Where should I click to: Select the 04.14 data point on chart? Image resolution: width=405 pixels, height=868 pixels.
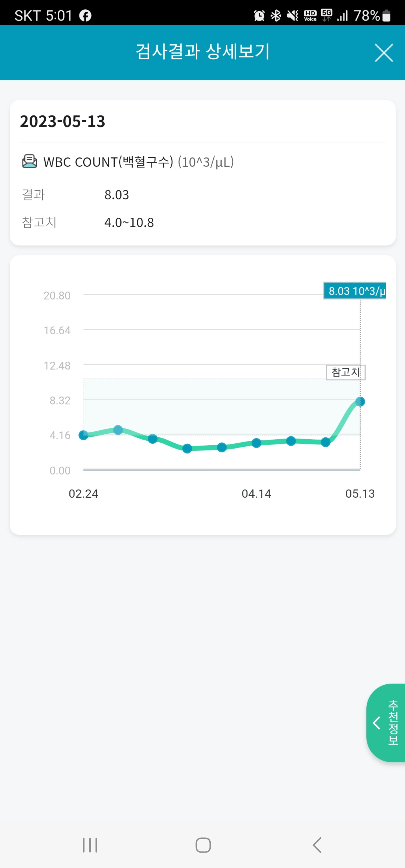coord(256,443)
